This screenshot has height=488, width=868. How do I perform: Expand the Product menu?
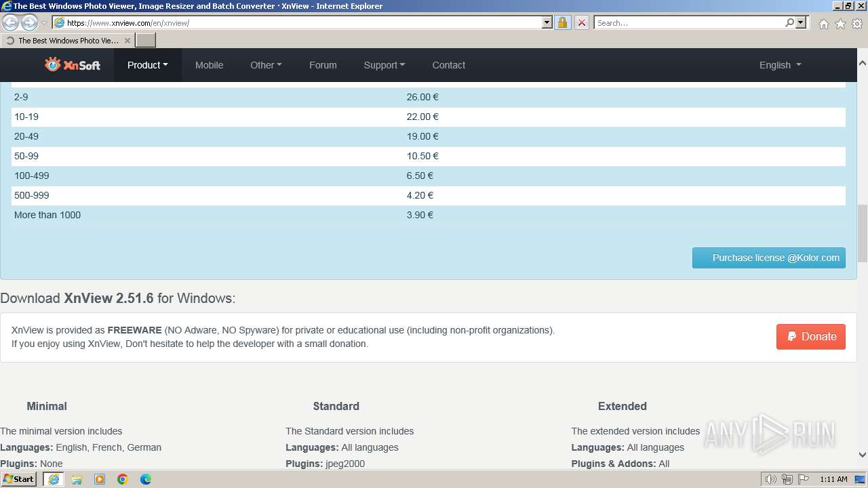click(148, 65)
